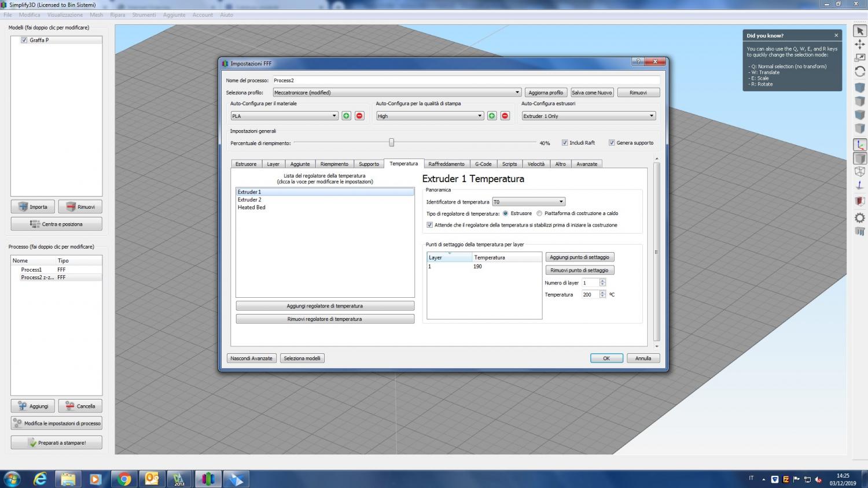The image size is (868, 488).
Task: Toggle Attende che il regolatore si stabilizzi checkbox
Action: 429,225
